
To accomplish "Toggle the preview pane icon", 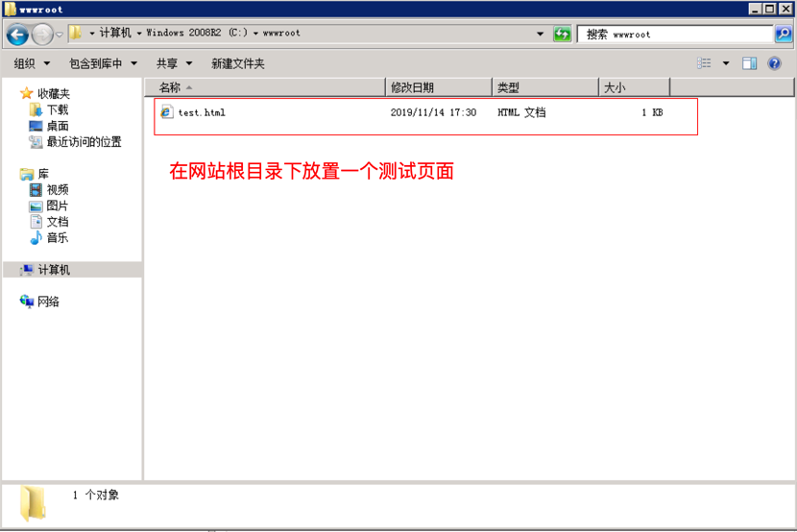I will coord(750,63).
